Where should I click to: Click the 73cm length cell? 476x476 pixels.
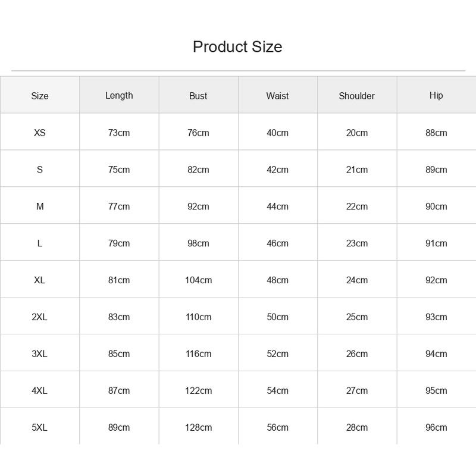pos(119,133)
